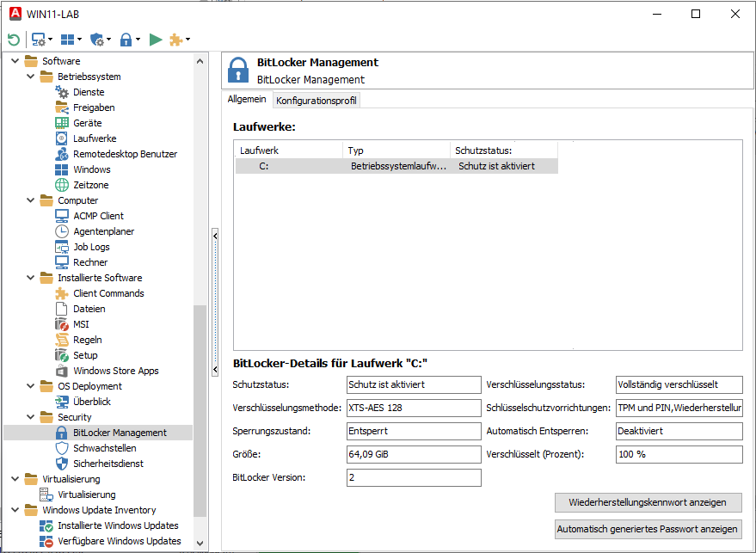Select the Rechner tree item

pos(90,262)
